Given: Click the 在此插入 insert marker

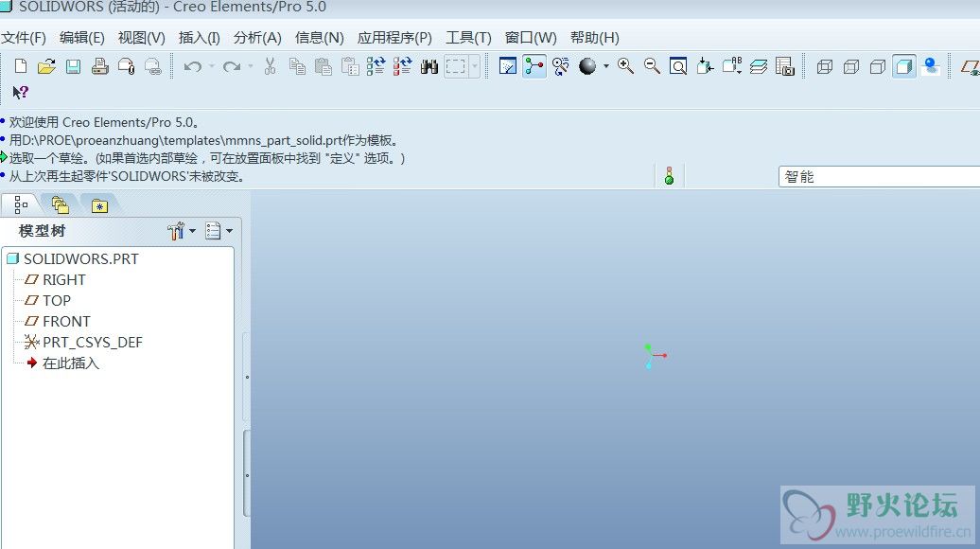Looking at the screenshot, I should (x=62, y=363).
